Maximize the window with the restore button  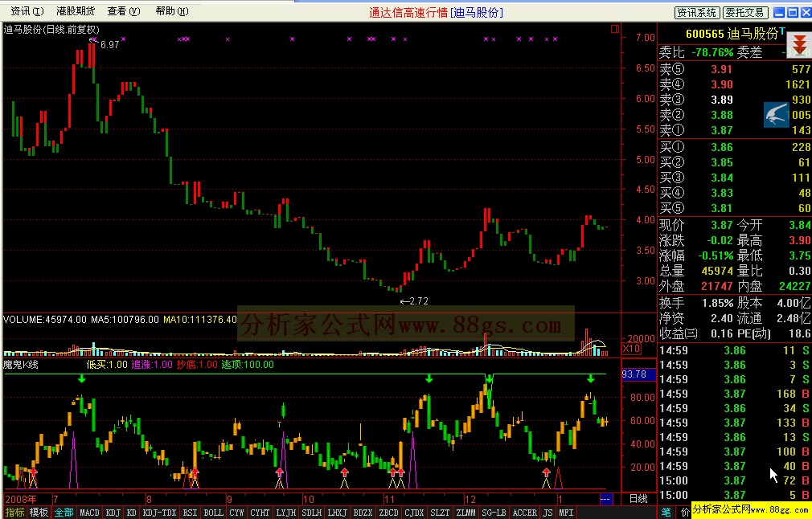tap(793, 13)
